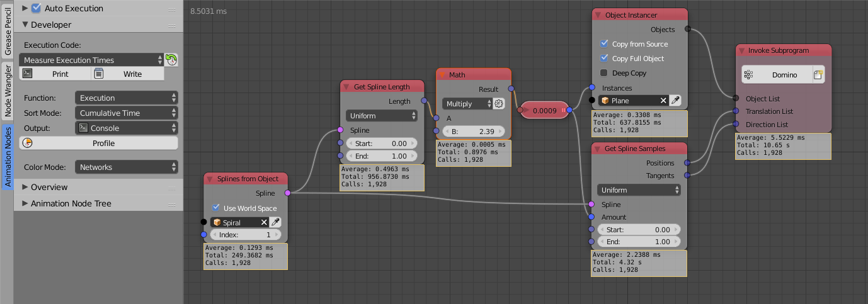868x304 pixels.
Task: Click the Profile button
Action: [99, 143]
